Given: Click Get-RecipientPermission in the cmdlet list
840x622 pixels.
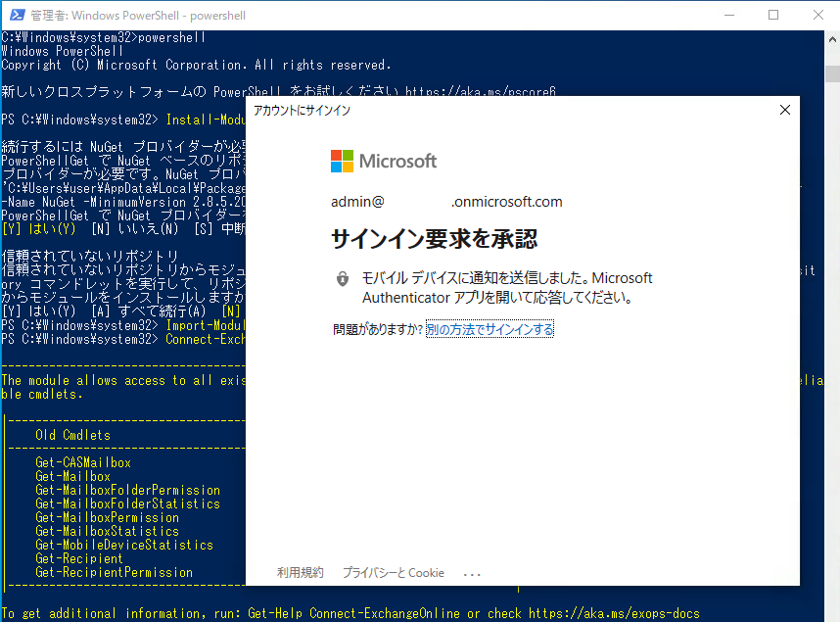Looking at the screenshot, I should point(115,573).
